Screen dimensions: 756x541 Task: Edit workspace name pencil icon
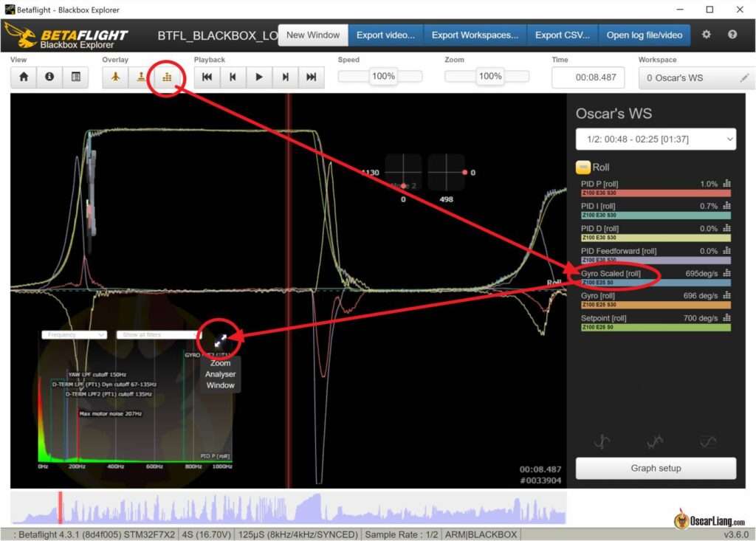pos(745,77)
